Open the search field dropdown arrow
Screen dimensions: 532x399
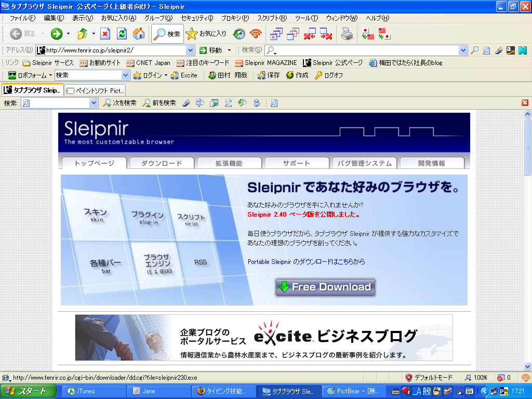coord(463,50)
